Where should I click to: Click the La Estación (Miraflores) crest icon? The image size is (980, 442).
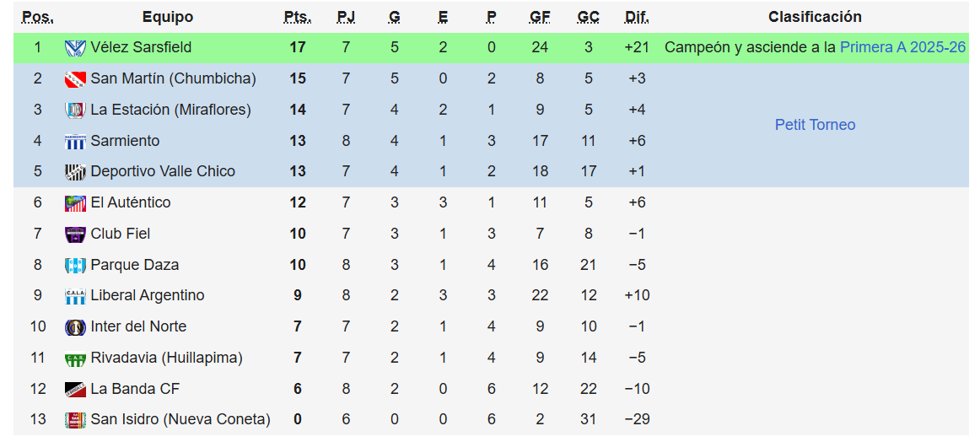(75, 110)
